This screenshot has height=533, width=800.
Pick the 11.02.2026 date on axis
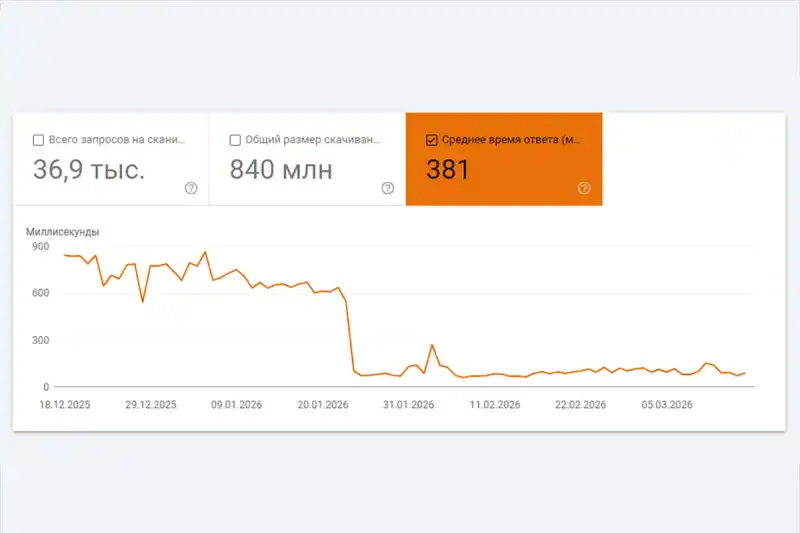coord(495,405)
